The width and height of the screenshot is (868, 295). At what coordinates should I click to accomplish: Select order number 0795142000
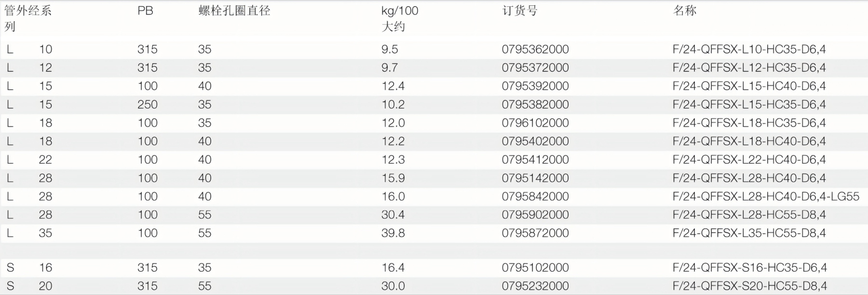tap(535, 178)
